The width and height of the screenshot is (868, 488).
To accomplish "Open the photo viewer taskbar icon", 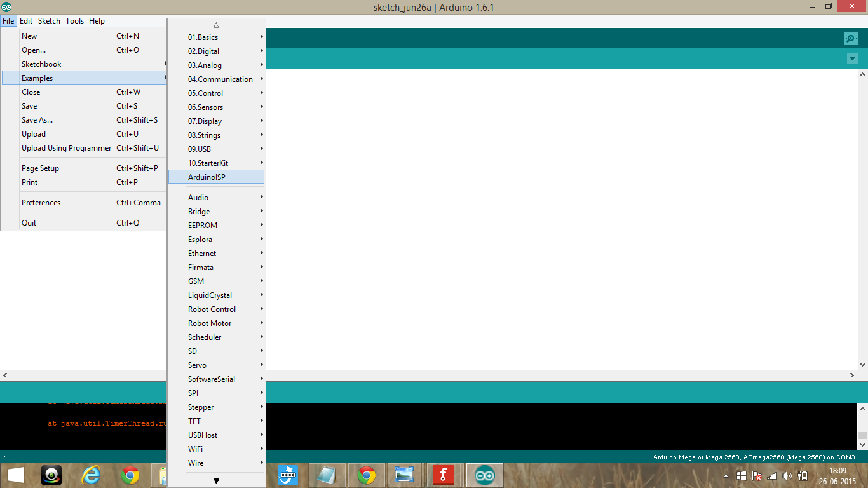I will [x=404, y=475].
